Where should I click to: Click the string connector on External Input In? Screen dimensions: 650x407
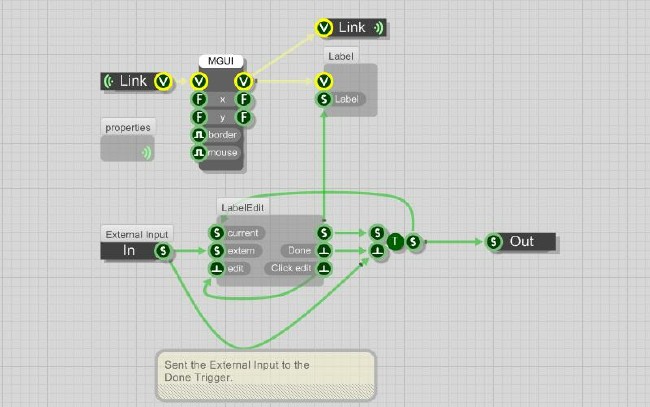(162, 251)
